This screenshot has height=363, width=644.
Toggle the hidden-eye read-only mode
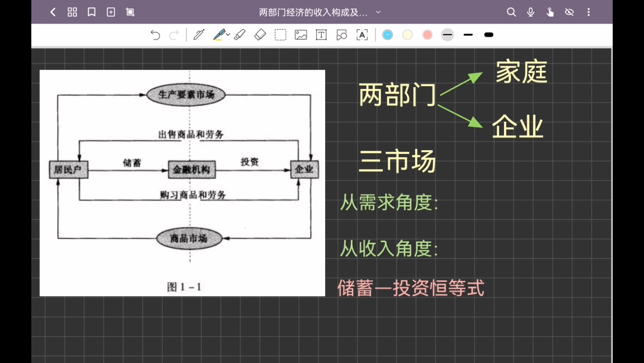[x=569, y=12]
